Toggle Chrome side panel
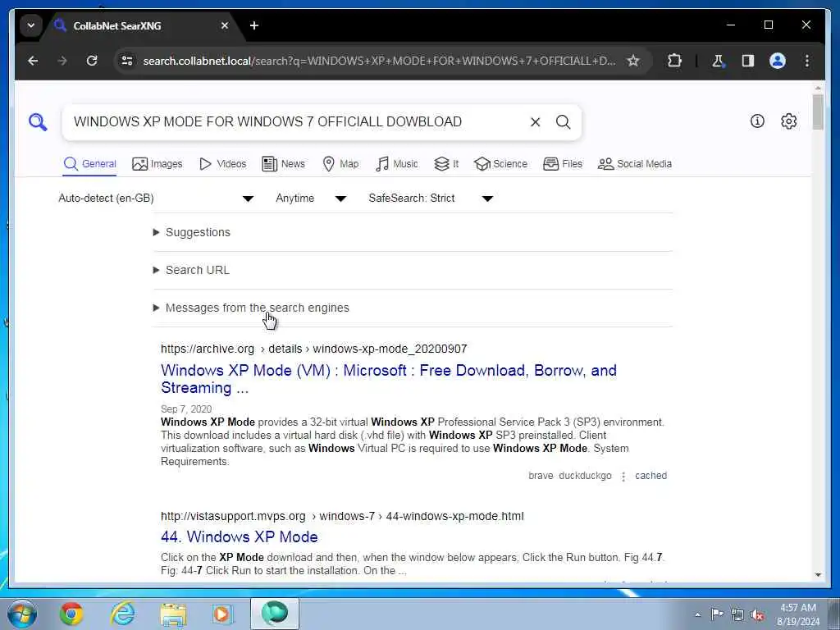This screenshot has width=840, height=630. (x=748, y=61)
